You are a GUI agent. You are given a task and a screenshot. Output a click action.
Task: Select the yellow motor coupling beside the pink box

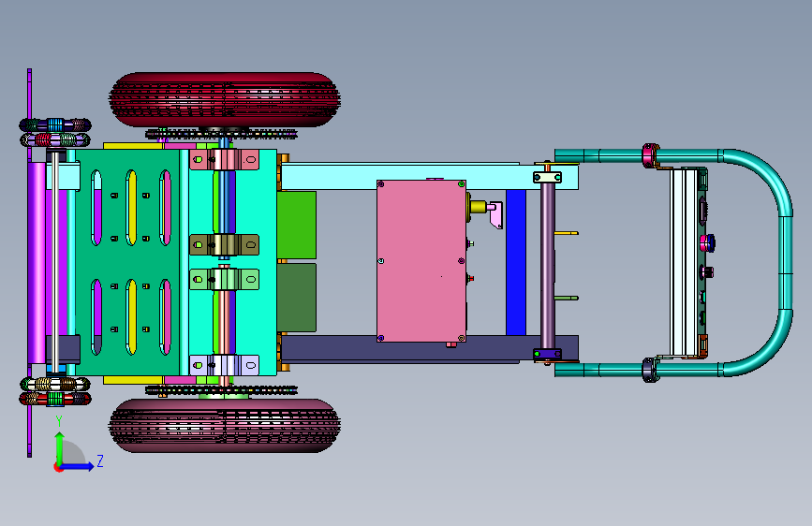point(477,207)
